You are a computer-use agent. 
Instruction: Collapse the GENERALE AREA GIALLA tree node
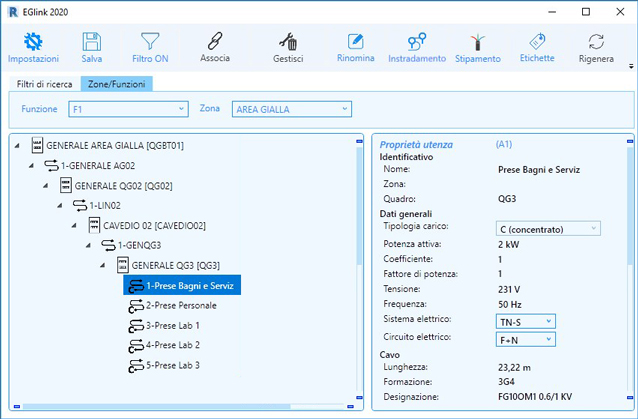pyautogui.click(x=17, y=145)
